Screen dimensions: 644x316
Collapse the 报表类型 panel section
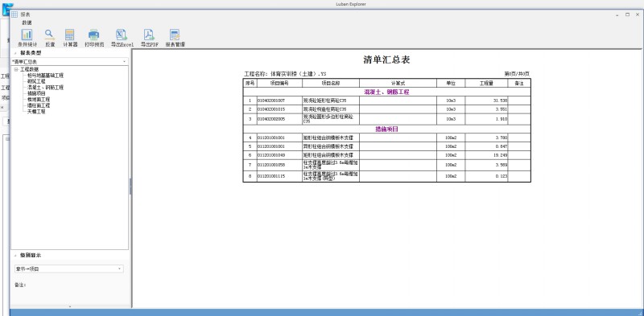click(x=15, y=53)
